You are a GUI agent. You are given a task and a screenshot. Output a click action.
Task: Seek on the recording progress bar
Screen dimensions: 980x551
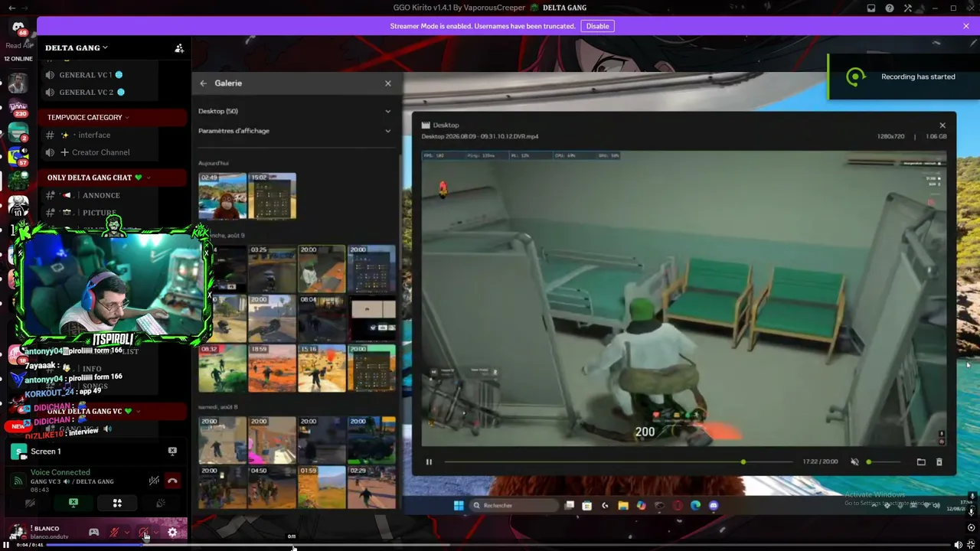point(619,462)
